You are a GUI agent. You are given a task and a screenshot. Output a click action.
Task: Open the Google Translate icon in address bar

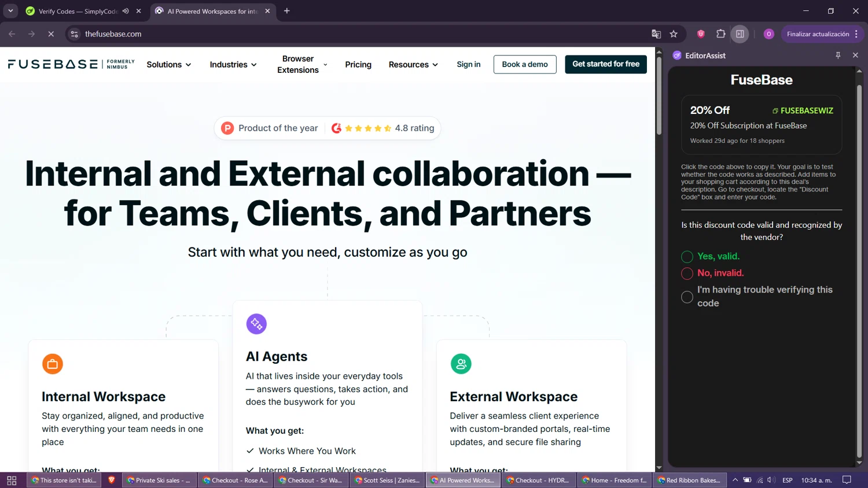point(656,34)
